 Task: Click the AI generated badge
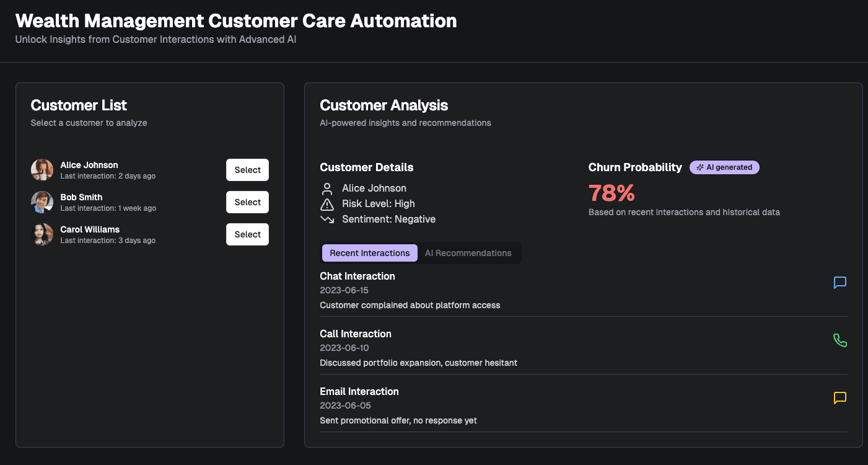(724, 167)
